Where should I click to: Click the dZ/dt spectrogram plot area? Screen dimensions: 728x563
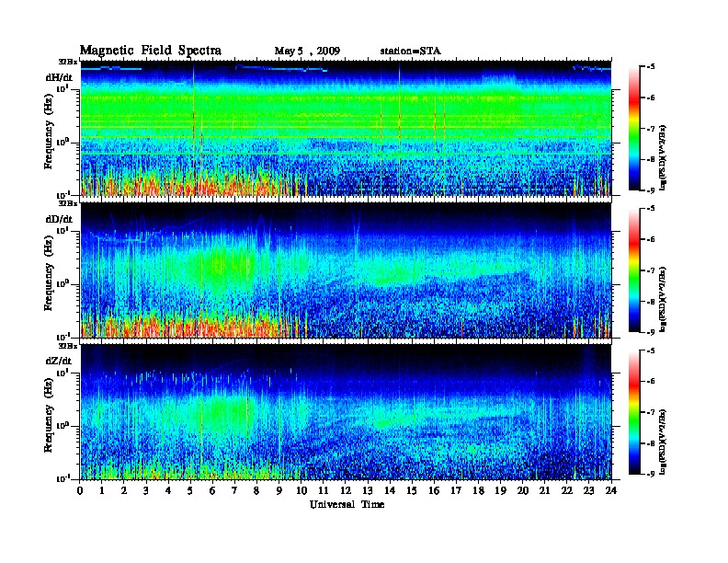[346, 412]
